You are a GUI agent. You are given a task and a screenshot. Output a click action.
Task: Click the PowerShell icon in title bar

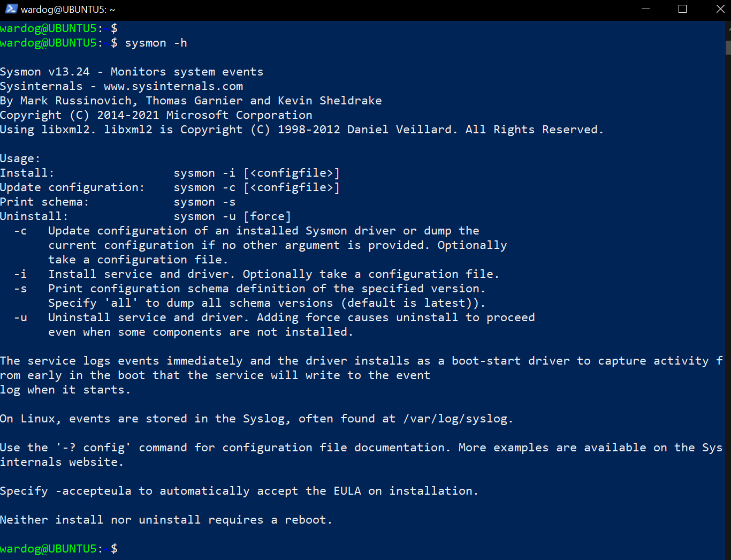click(11, 9)
